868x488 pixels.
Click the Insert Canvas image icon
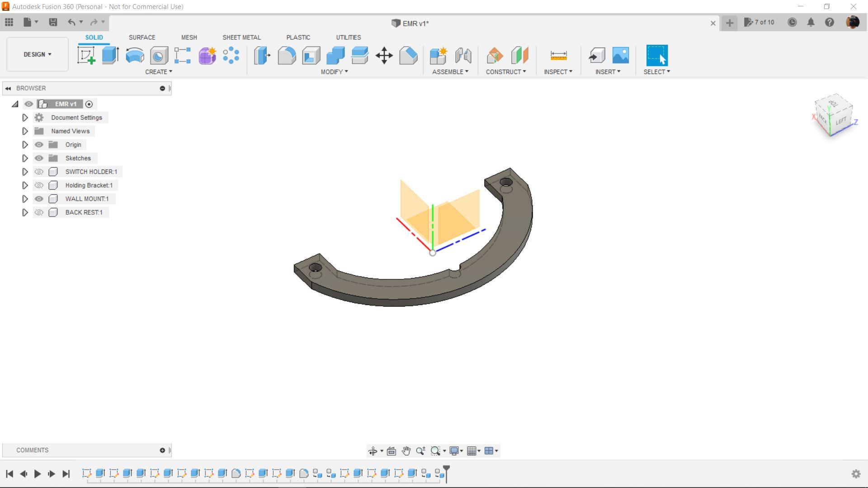click(620, 56)
